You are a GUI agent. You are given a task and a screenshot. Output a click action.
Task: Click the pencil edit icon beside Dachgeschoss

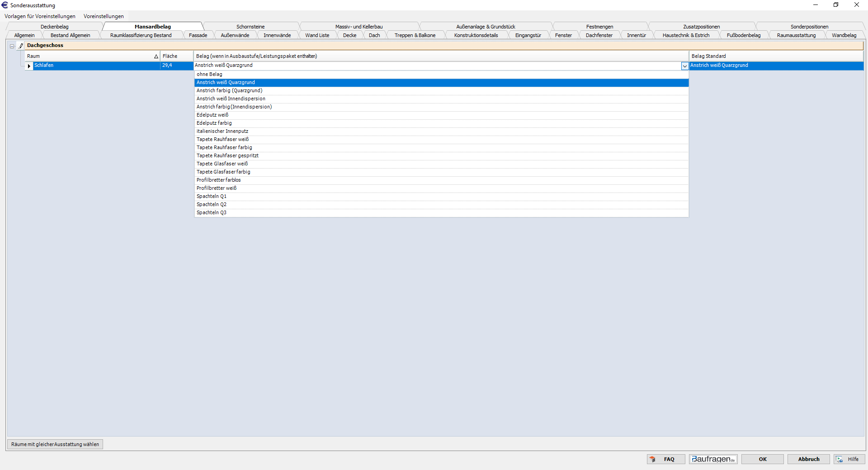click(21, 46)
